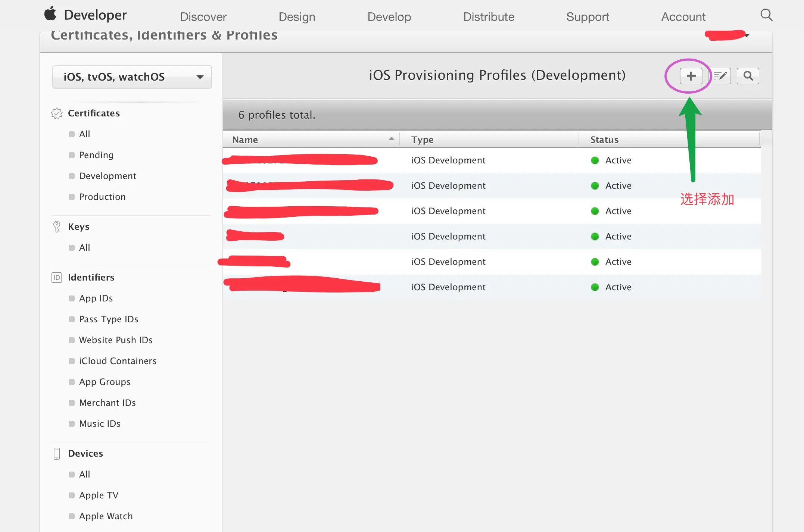Open the account dropdown arrow at top right

[x=747, y=35]
